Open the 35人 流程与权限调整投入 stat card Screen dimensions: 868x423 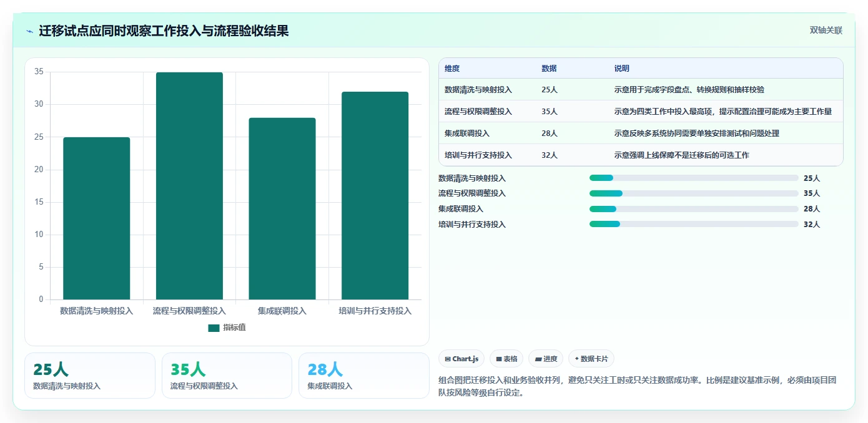click(227, 376)
